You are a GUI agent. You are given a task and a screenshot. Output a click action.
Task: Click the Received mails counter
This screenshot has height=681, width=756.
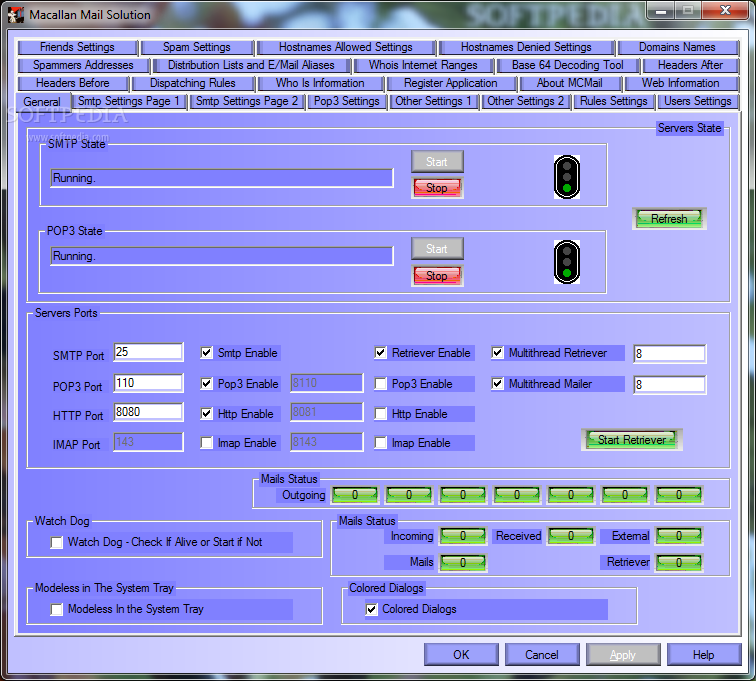pyautogui.click(x=571, y=536)
